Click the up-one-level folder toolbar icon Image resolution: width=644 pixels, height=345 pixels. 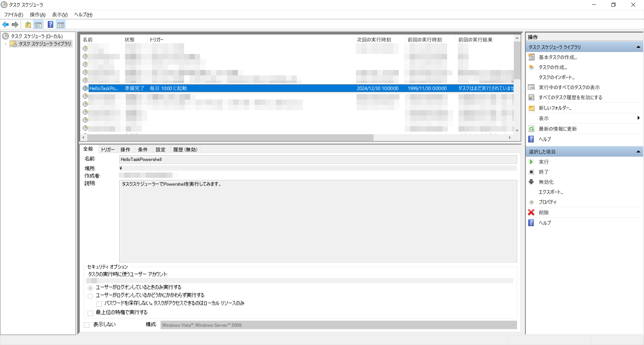click(x=28, y=24)
